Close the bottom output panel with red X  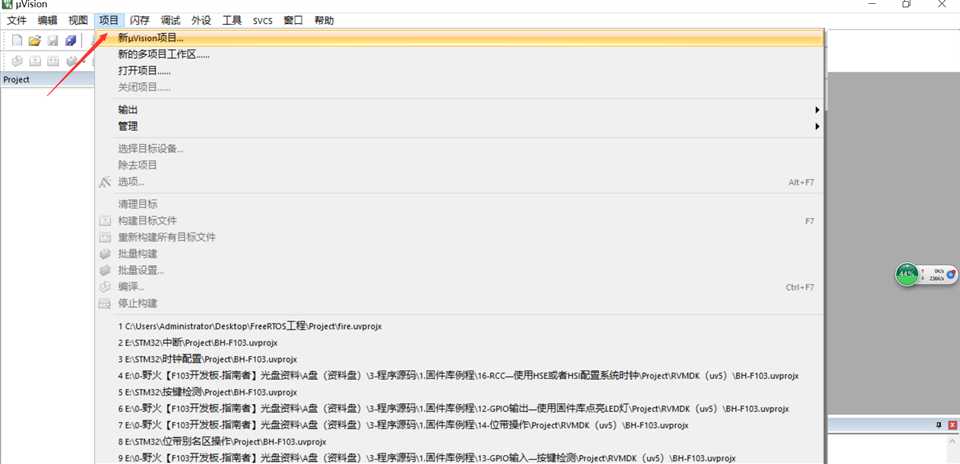tap(952, 424)
